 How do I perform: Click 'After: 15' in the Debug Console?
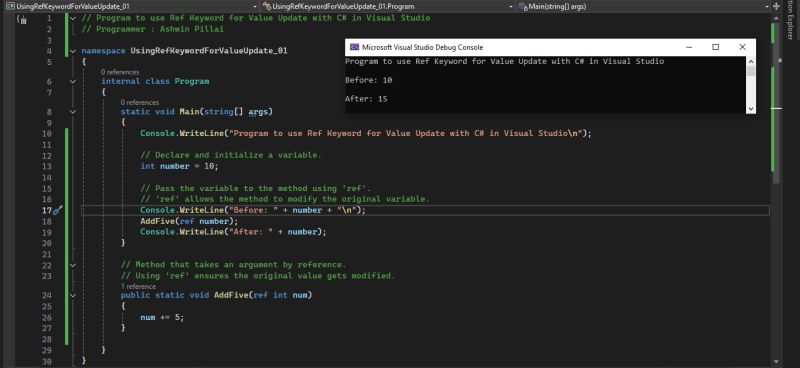click(x=366, y=99)
